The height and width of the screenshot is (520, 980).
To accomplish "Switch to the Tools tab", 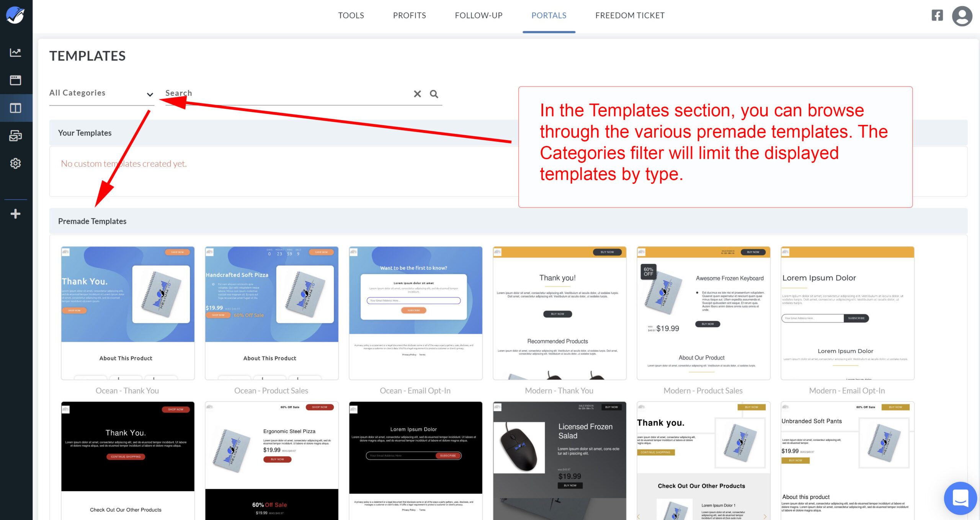I will pos(351,16).
